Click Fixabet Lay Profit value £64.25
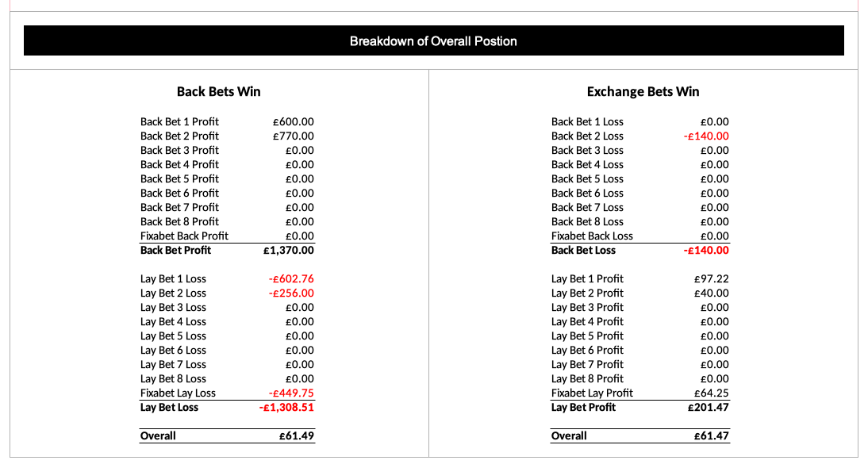Screen dimensions: 868x468 [x=712, y=393]
